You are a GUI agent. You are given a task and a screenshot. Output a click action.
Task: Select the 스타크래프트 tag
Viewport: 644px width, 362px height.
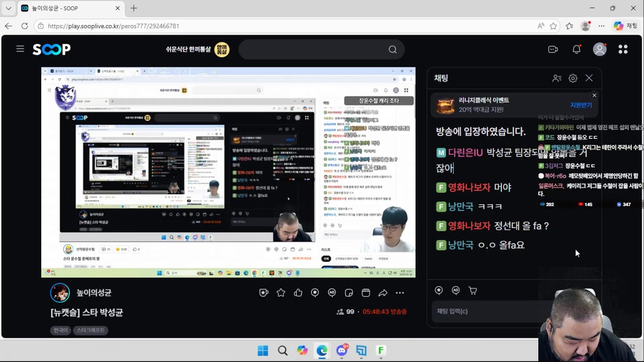click(91, 330)
